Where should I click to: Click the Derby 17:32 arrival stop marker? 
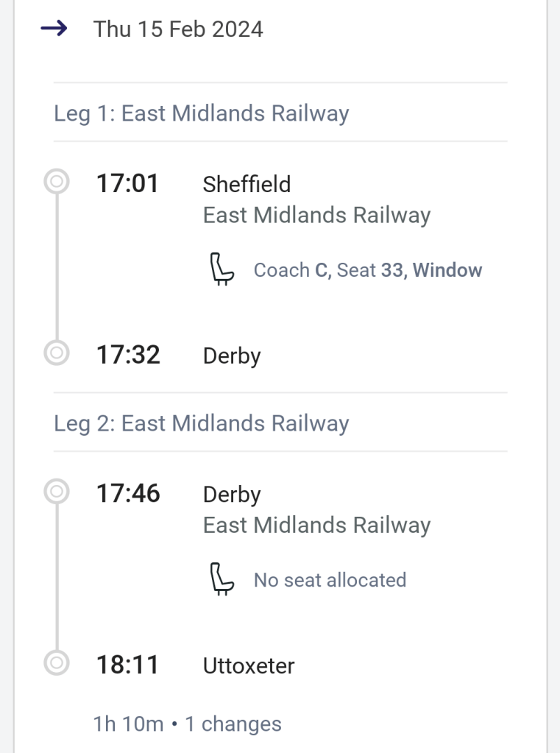coord(57,354)
